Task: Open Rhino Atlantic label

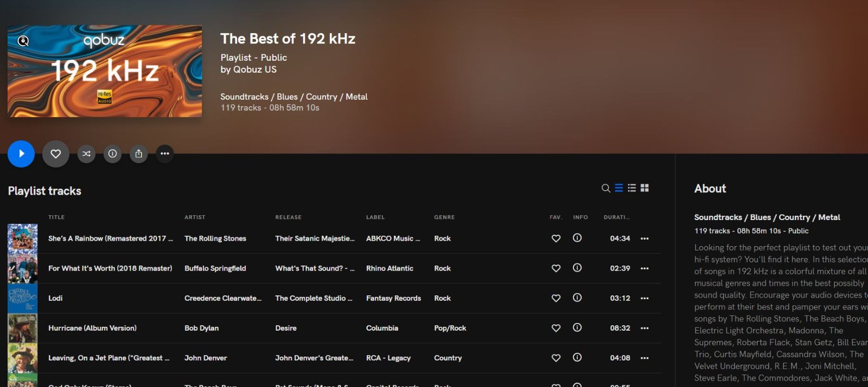Action: pyautogui.click(x=390, y=268)
